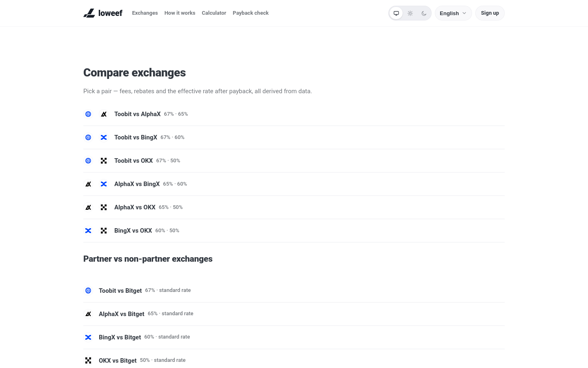Image resolution: width=588 pixels, height=368 pixels.
Task: Click the "65% · 50%" rates text
Action: coord(171,207)
